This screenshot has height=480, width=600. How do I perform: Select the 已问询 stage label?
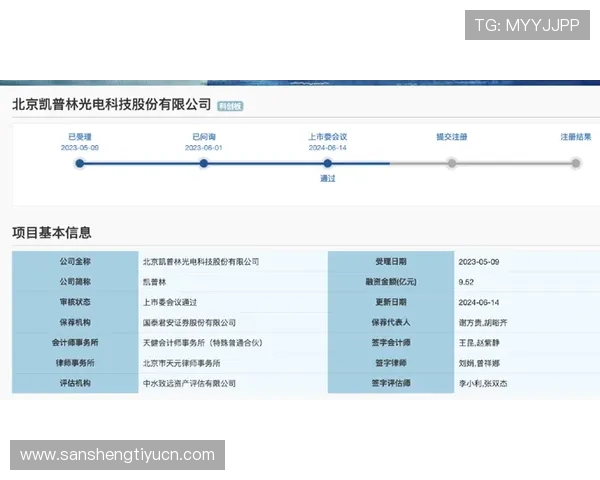click(204, 137)
